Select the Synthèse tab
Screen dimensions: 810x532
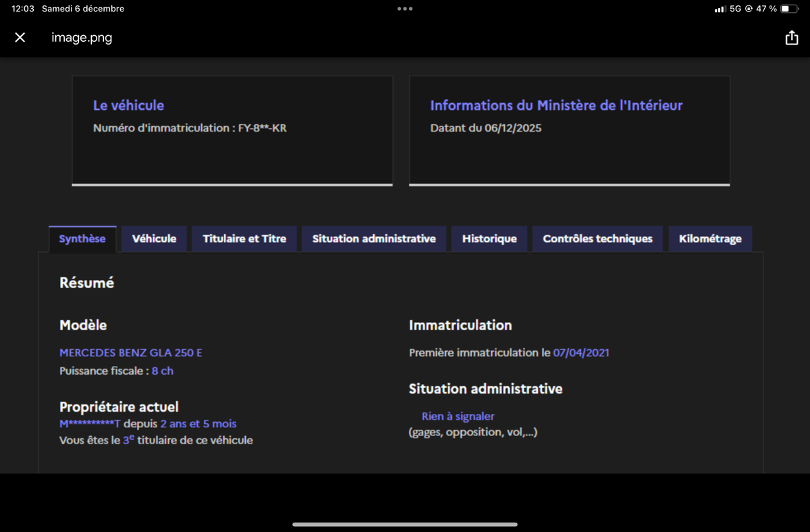coord(82,239)
